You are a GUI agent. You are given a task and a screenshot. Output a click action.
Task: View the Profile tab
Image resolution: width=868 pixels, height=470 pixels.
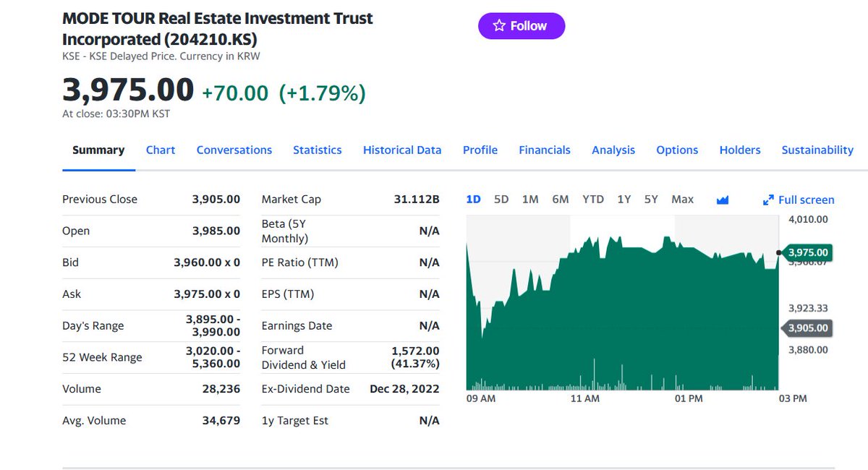pyautogui.click(x=480, y=150)
